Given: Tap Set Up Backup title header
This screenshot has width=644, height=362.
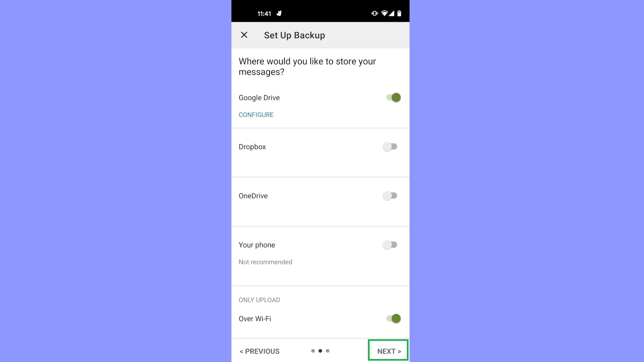Looking at the screenshot, I should point(294,35).
